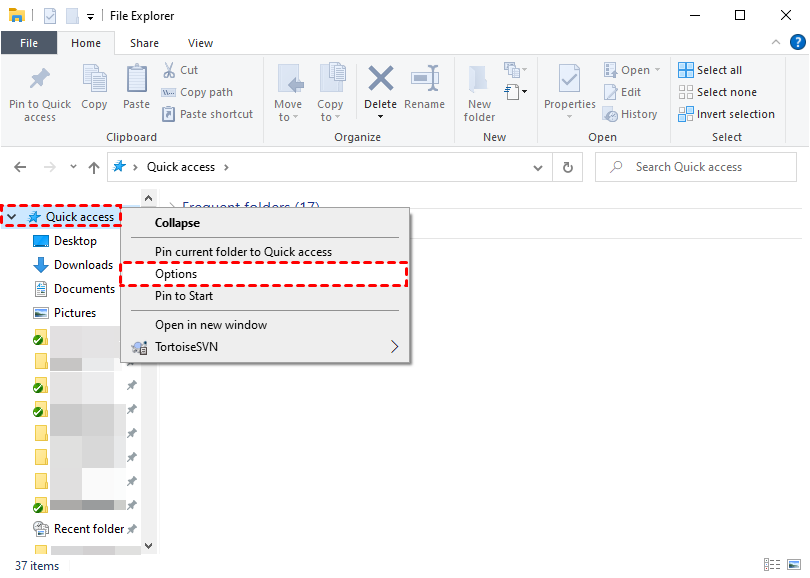Choose Pin to Start menu entry
This screenshot has width=810, height=578.
point(265,296)
